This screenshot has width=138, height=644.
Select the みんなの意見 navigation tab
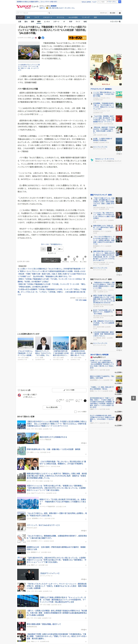(73, 17)
